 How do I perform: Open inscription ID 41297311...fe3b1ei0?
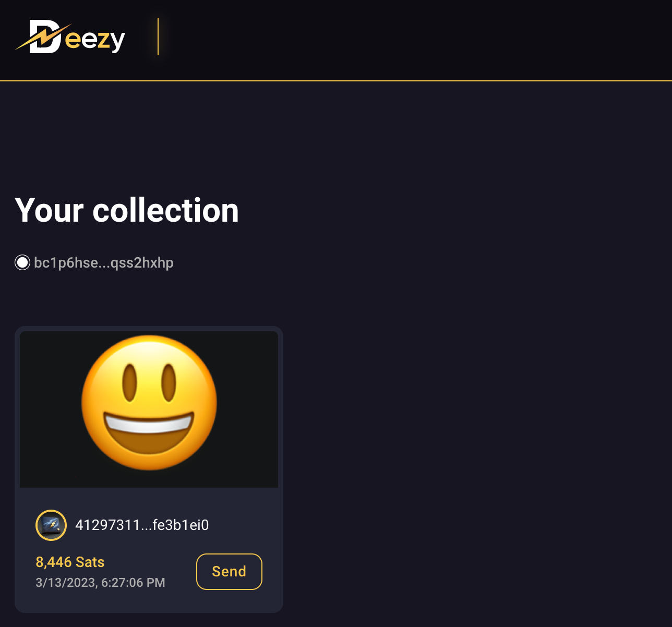point(142,525)
